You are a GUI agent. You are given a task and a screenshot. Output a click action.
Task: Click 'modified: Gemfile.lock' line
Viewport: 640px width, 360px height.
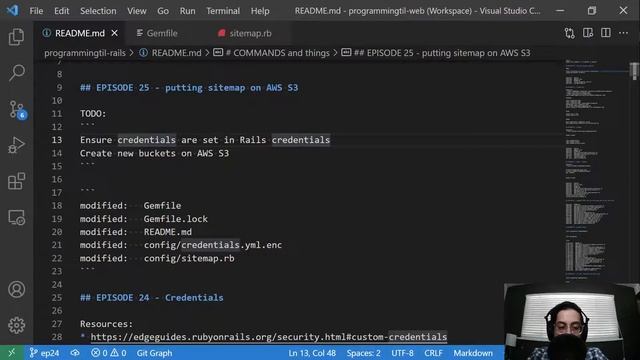144,219
